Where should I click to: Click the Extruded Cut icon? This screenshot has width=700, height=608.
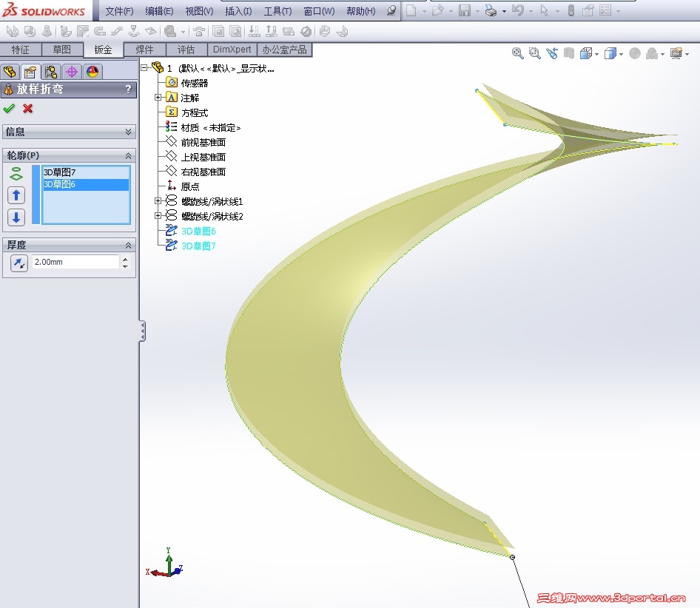[218, 31]
